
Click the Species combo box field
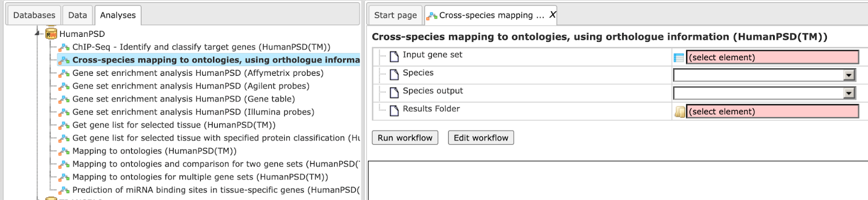[764, 75]
